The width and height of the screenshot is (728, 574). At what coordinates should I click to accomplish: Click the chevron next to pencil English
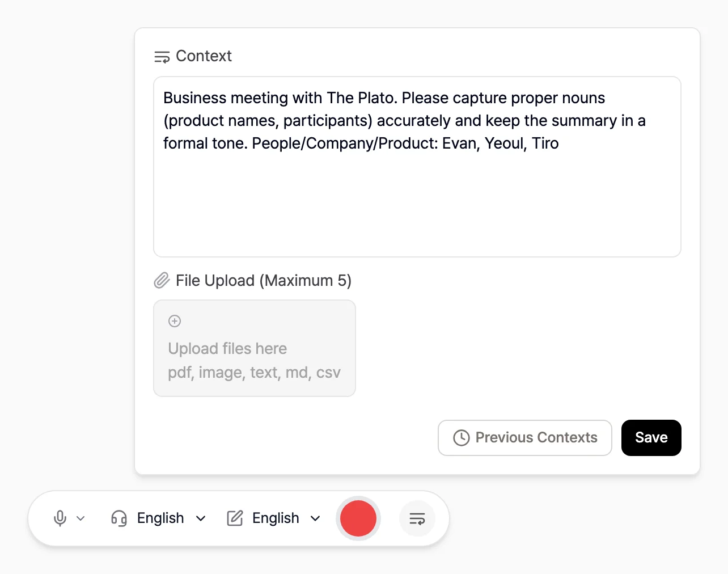tap(316, 518)
